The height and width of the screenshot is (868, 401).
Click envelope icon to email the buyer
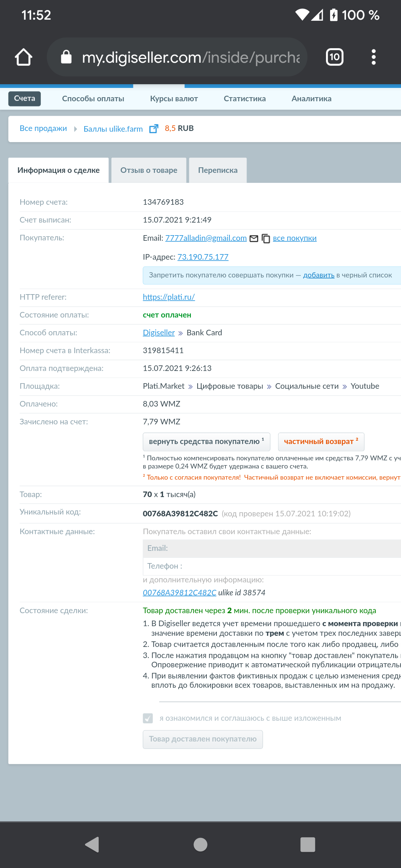click(254, 239)
